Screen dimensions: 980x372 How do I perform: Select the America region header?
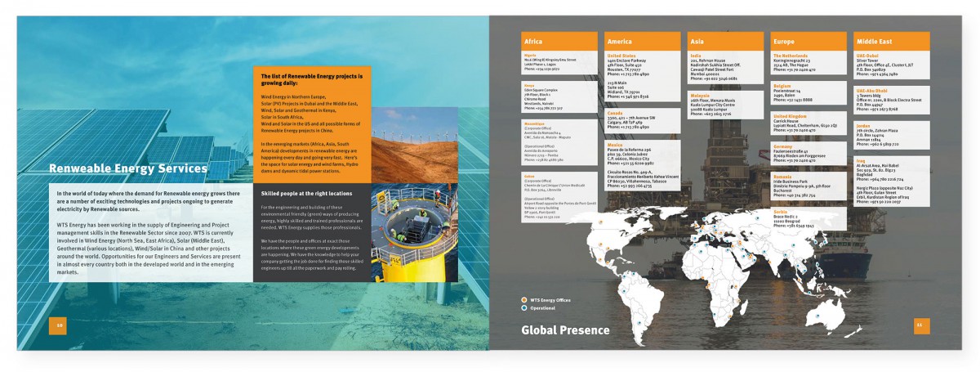643,41
